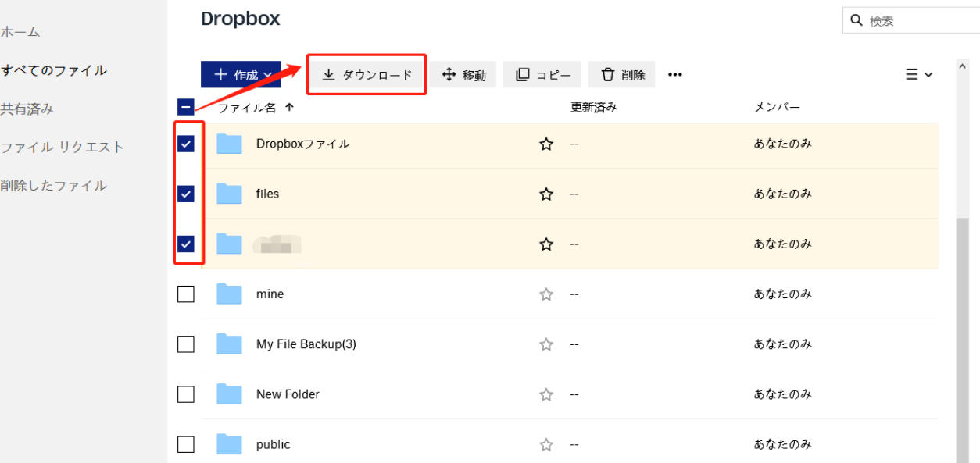Open the view options dropdown on the right

point(918,74)
